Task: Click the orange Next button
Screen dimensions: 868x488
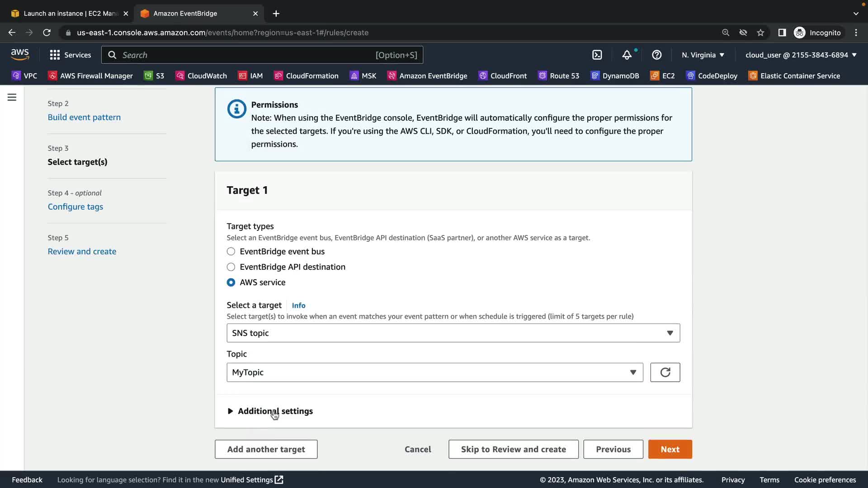Action: pyautogui.click(x=670, y=449)
